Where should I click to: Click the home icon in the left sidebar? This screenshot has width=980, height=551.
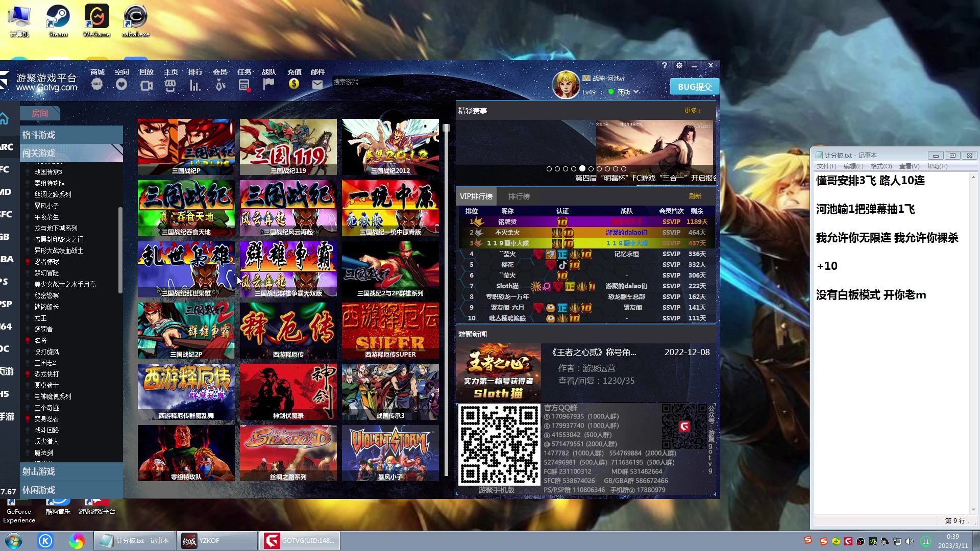(4, 119)
